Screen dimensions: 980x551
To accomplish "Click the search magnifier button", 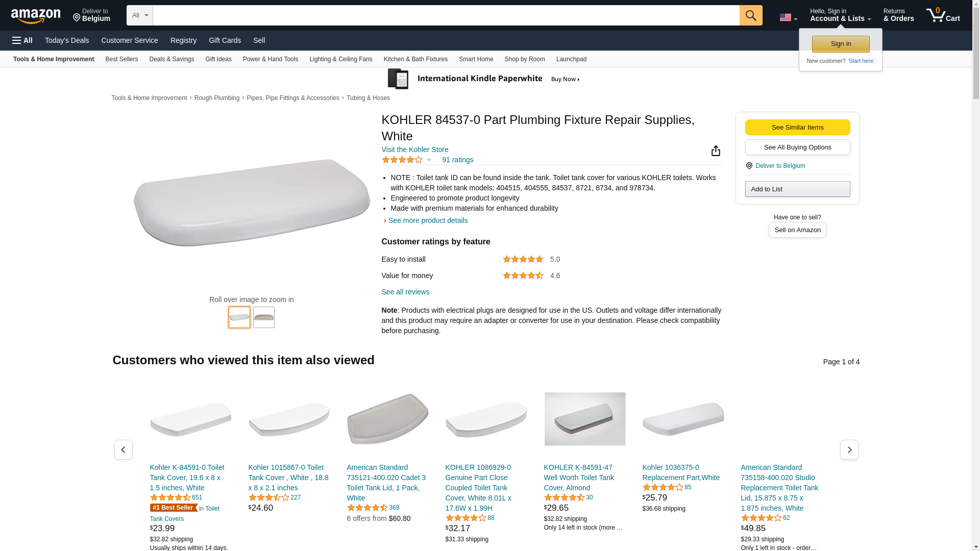I will tap(750, 15).
